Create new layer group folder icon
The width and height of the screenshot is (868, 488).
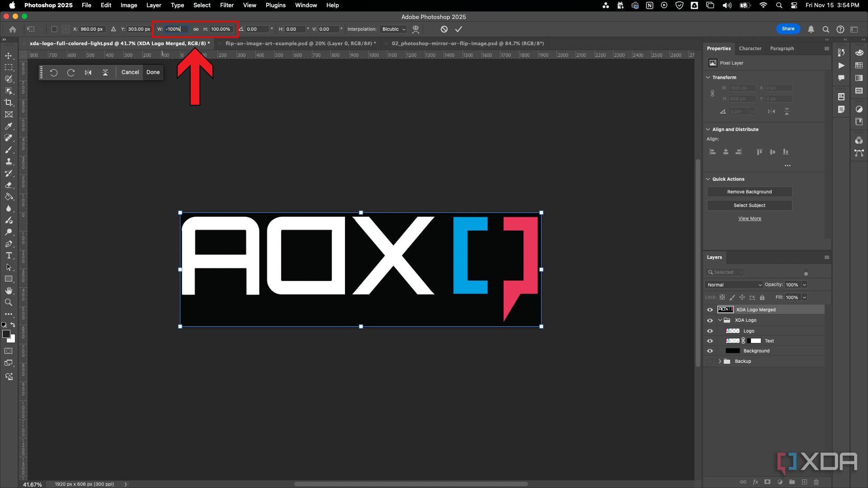pyautogui.click(x=792, y=482)
